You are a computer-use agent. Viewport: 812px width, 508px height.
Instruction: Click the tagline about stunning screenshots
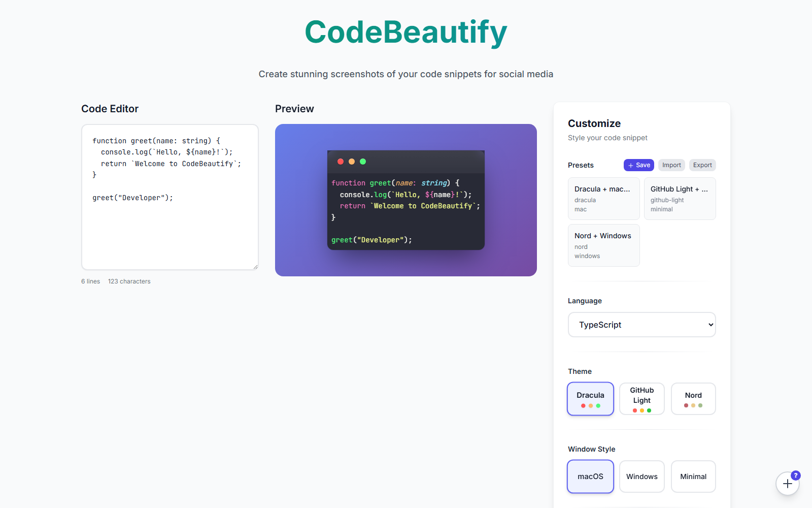tap(406, 74)
